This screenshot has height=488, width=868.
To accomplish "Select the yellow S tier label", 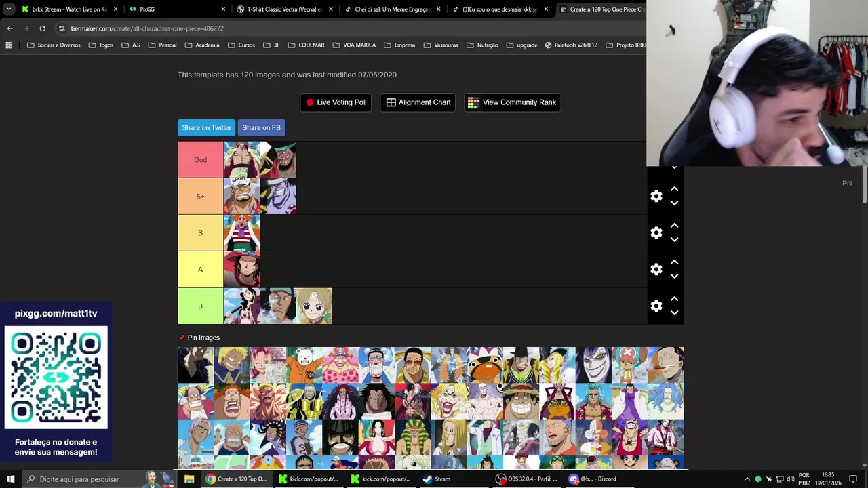I will tap(200, 233).
